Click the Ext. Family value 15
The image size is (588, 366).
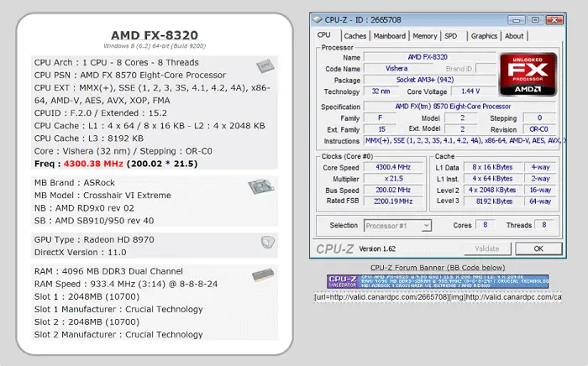point(381,129)
